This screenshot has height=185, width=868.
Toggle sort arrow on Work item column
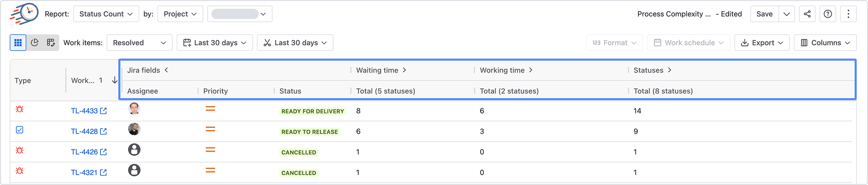115,80
